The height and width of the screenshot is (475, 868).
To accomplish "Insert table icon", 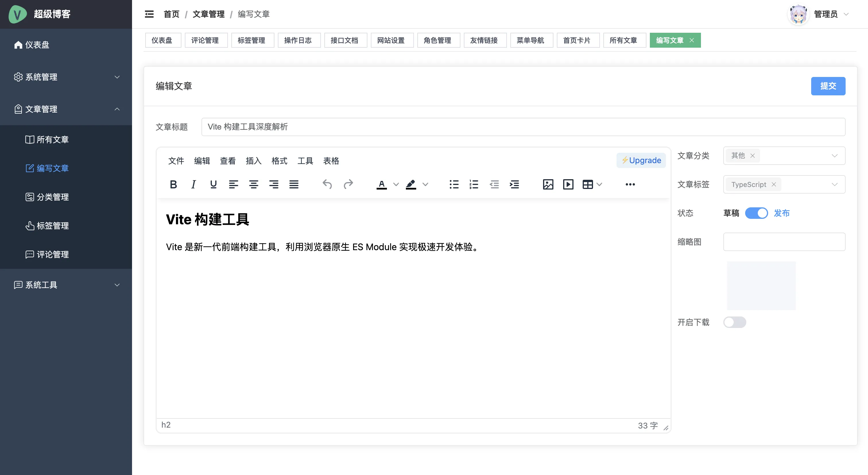I will (x=588, y=184).
